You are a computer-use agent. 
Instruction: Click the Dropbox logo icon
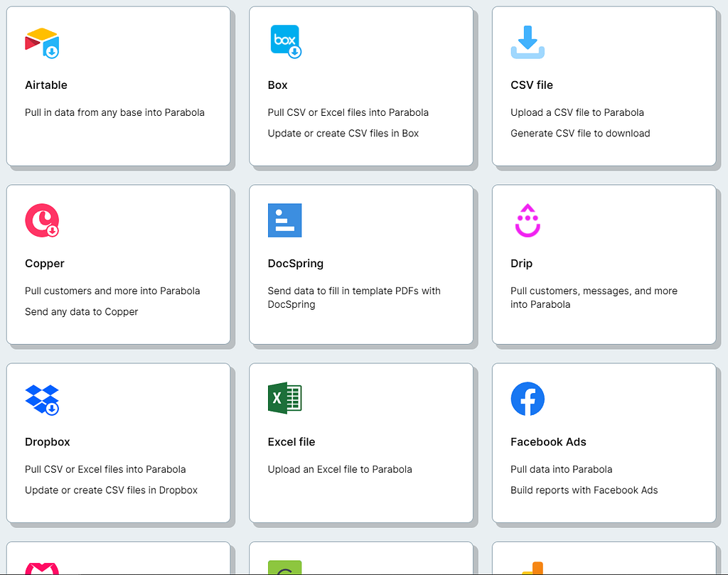coord(42,399)
